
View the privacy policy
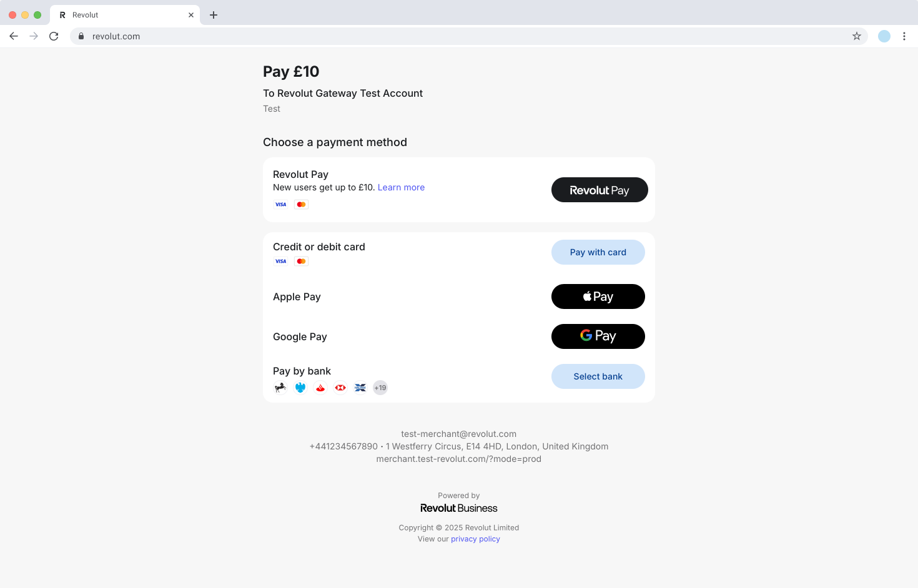click(475, 539)
